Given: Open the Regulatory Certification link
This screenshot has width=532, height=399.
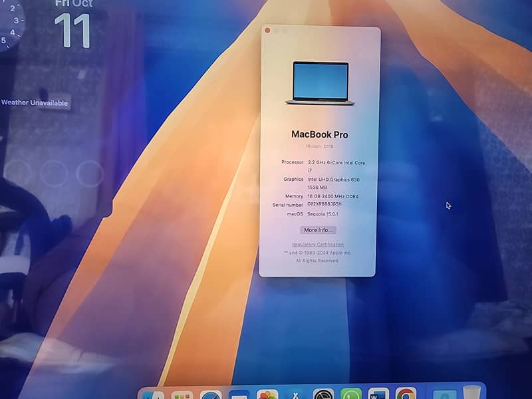Looking at the screenshot, I should point(318,244).
